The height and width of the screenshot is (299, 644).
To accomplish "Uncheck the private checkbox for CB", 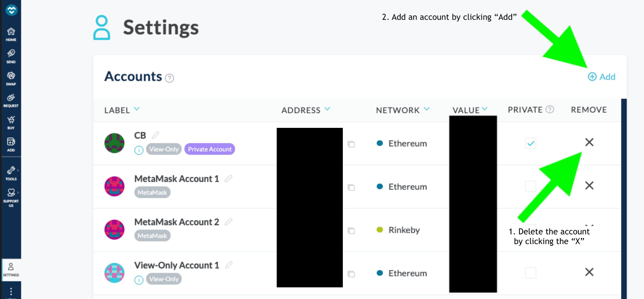I will [530, 143].
